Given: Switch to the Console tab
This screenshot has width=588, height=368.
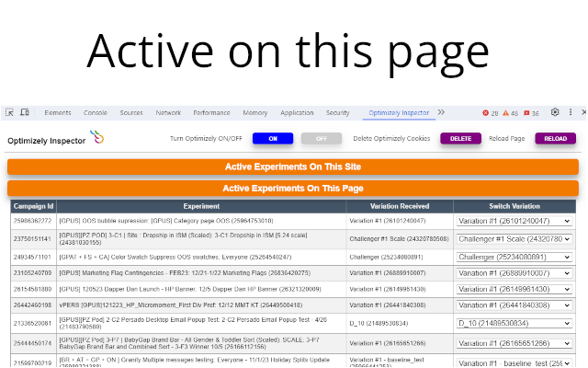Looking at the screenshot, I should point(96,112).
